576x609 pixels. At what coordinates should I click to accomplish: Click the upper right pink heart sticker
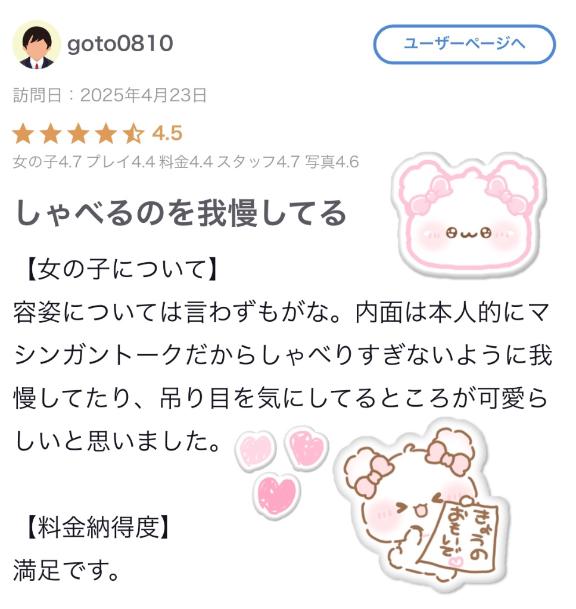coord(306,447)
